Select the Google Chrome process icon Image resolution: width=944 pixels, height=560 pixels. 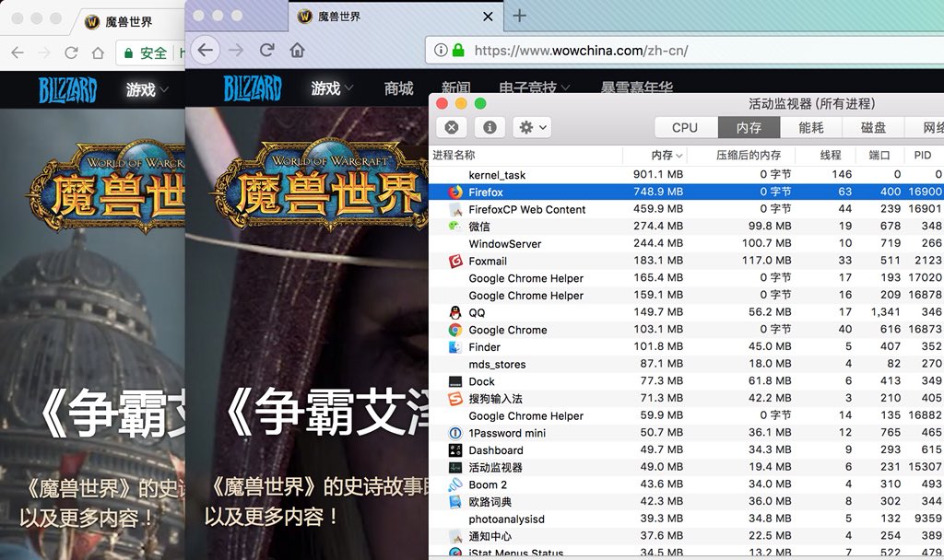pyautogui.click(x=455, y=330)
